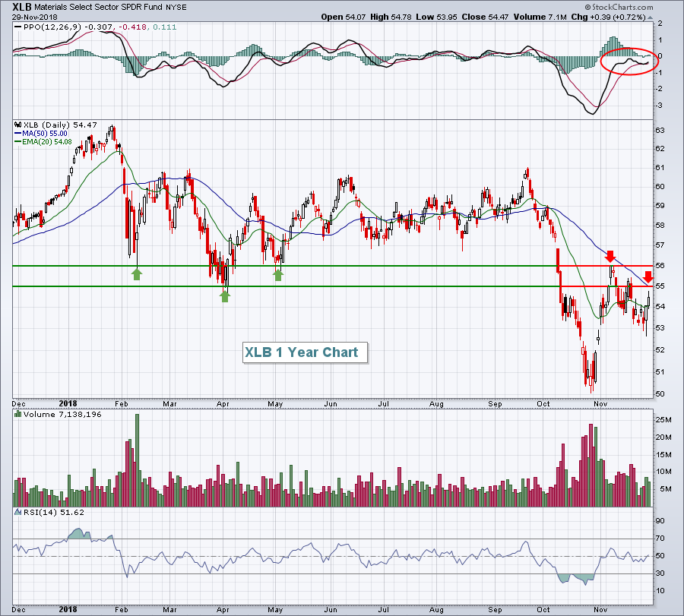Viewport: 684px width, 616px height.
Task: Click the copyright symbol before StockCharts.com
Action: 587,7
